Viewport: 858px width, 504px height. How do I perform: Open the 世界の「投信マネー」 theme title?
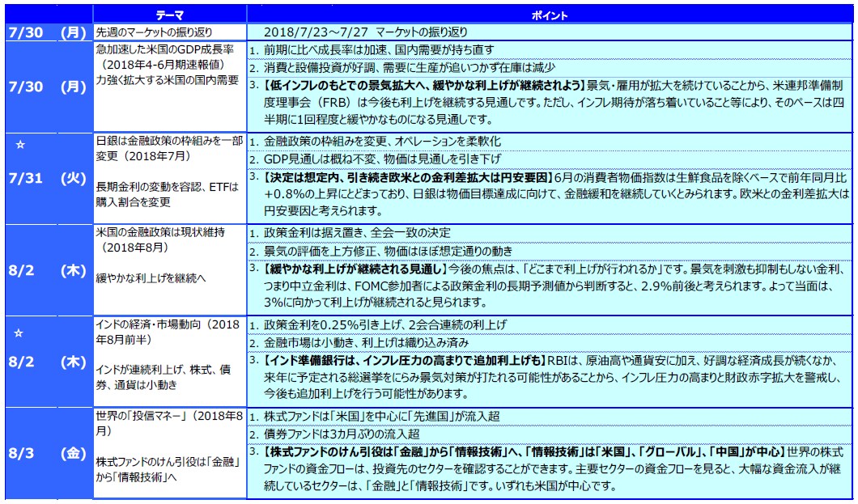168,416
